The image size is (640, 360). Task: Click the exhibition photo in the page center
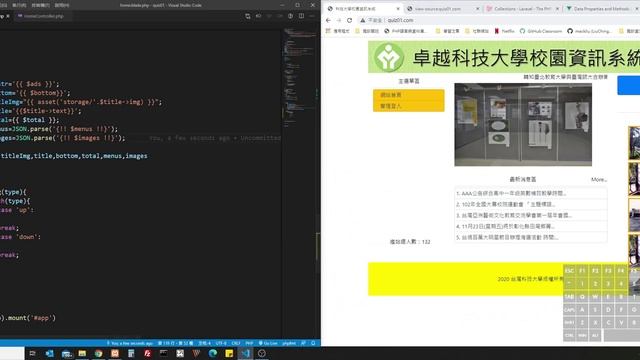523,124
